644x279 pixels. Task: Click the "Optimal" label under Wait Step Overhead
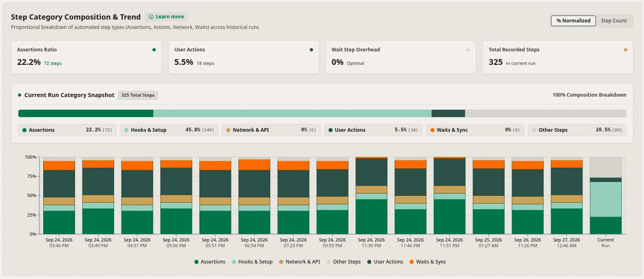click(355, 63)
